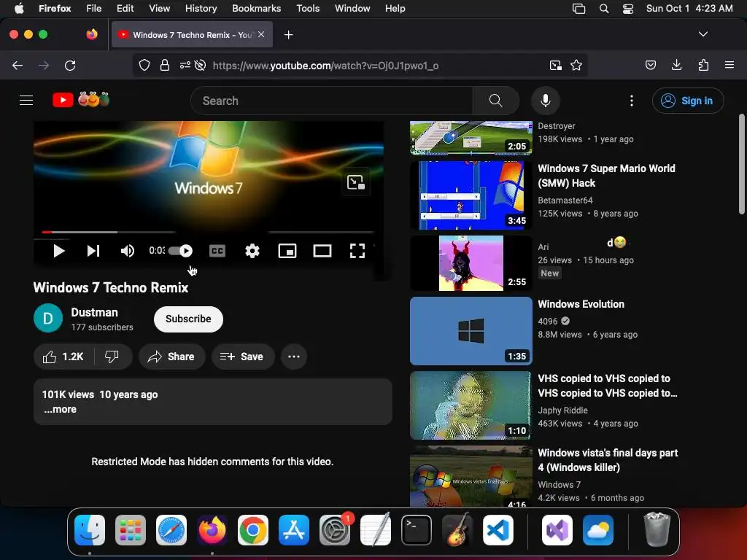Open the Dustman channel avatar
The height and width of the screenshot is (560, 747).
point(48,318)
